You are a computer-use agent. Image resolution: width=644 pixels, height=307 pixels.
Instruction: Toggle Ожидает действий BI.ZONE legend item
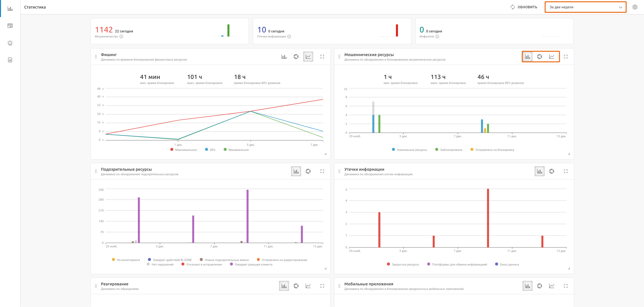pos(170,260)
